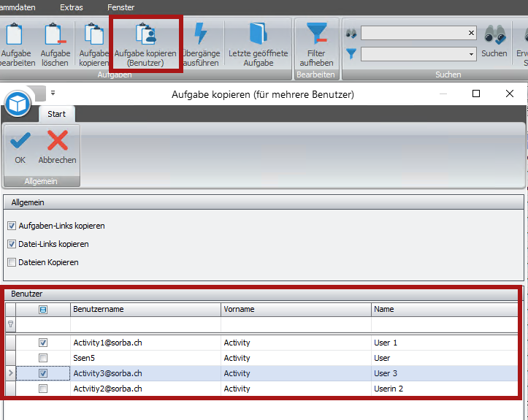Screen dimensions: 528x420
Task: Click Filter aufheben funnel icon
Action: (x=316, y=34)
